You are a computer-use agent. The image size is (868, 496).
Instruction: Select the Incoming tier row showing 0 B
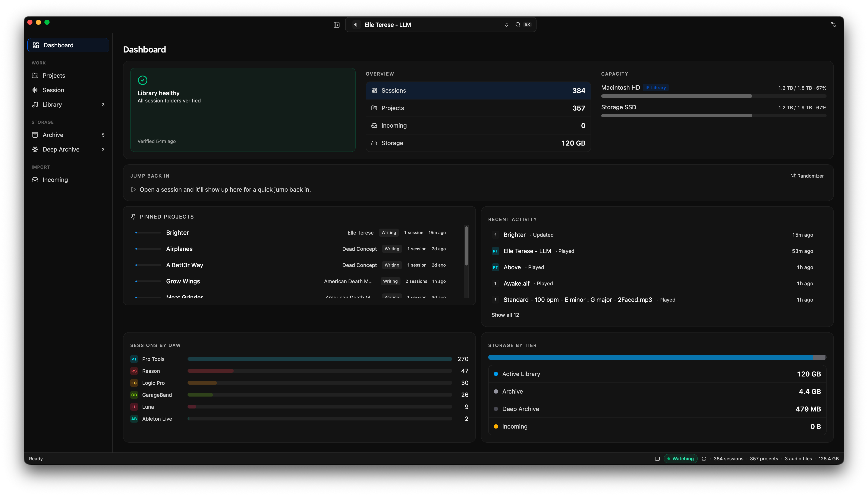(x=657, y=426)
